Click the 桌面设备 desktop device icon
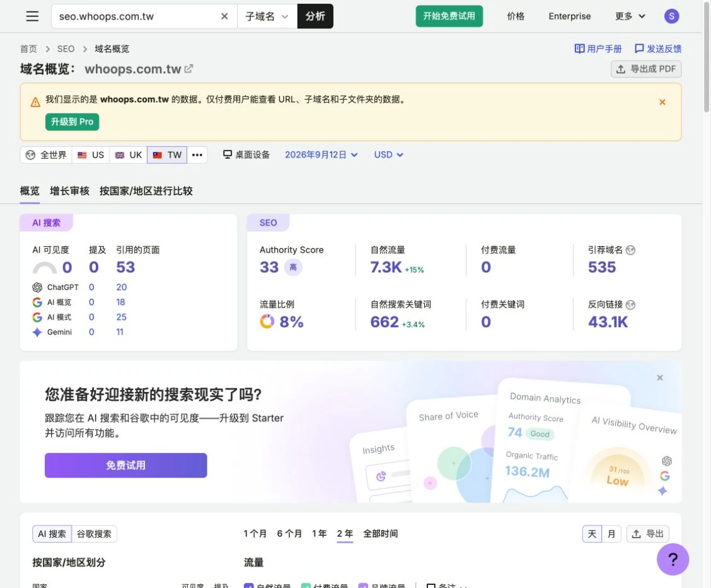The image size is (711, 588). [x=228, y=154]
